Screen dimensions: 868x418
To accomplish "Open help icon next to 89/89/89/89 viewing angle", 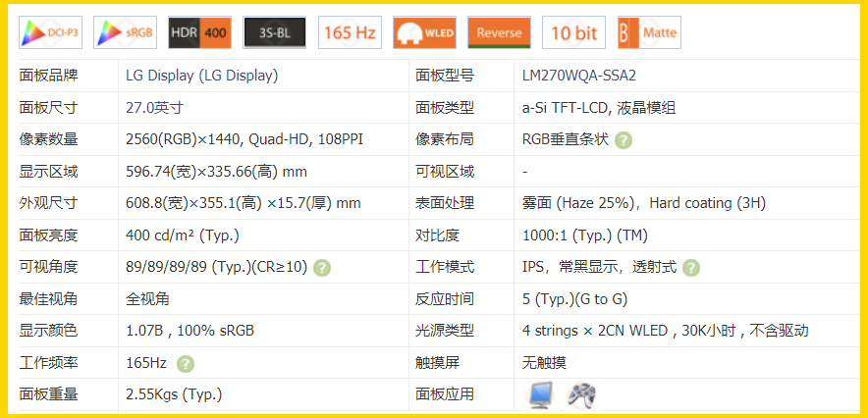I will [322, 268].
